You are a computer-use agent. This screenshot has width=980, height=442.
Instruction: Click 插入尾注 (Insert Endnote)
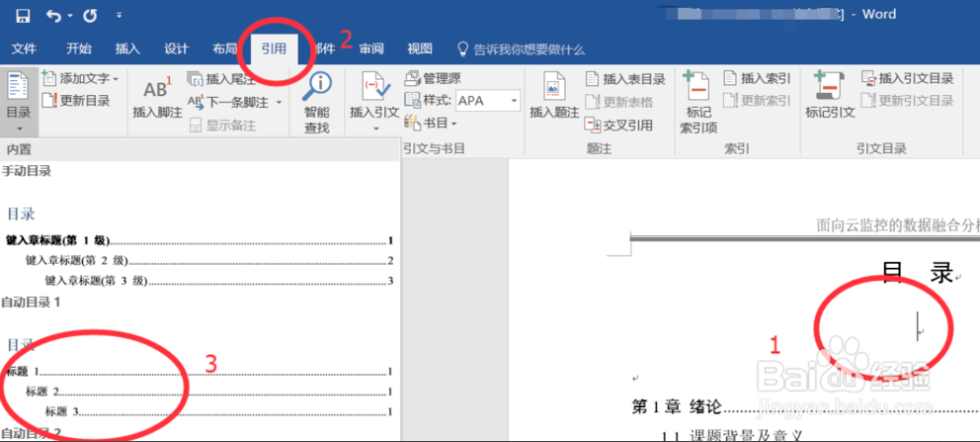(223, 79)
